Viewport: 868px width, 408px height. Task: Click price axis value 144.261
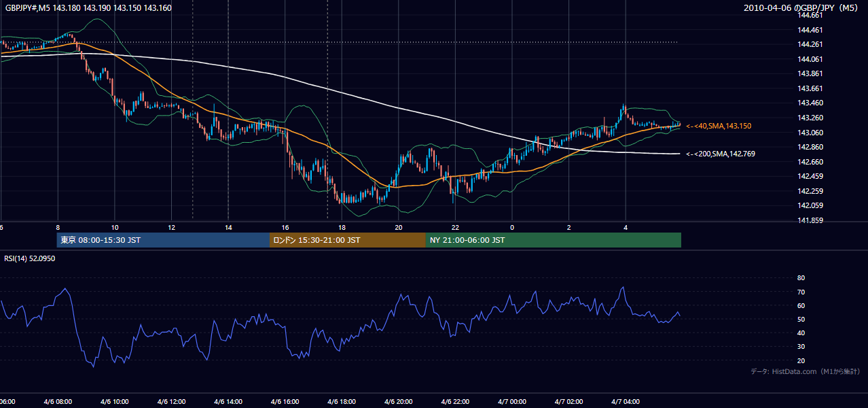click(x=810, y=44)
